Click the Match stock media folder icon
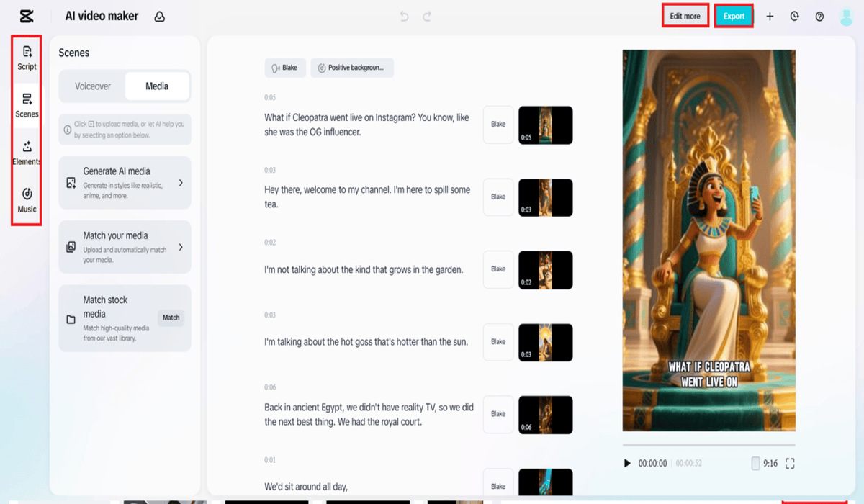 (x=71, y=319)
